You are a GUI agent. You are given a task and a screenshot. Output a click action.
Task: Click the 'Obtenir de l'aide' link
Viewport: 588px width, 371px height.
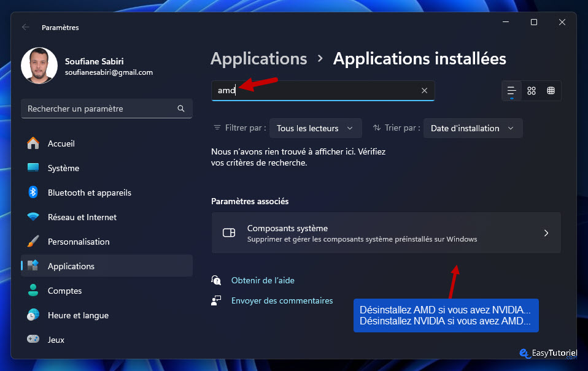click(x=263, y=280)
